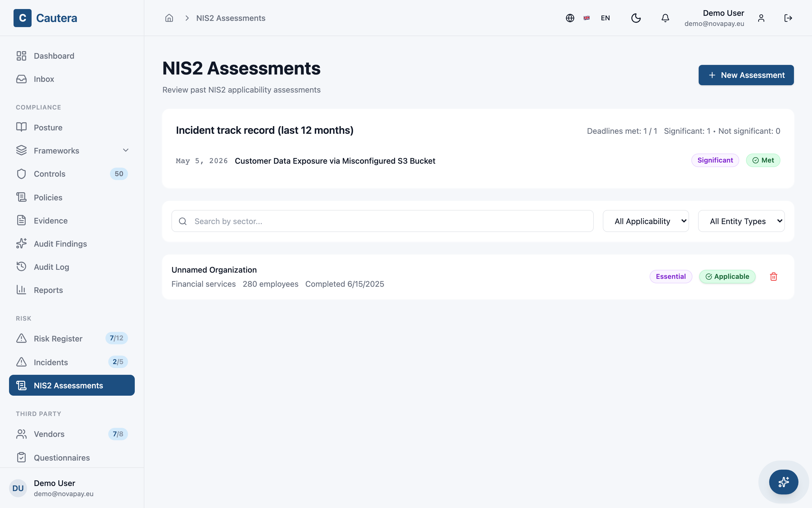The width and height of the screenshot is (812, 508).
Task: Click the DU avatar in sidebar footer
Action: click(x=18, y=488)
